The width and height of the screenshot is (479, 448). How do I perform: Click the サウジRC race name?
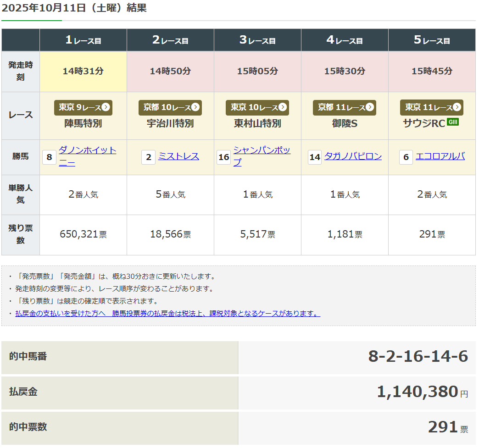[x=424, y=123]
